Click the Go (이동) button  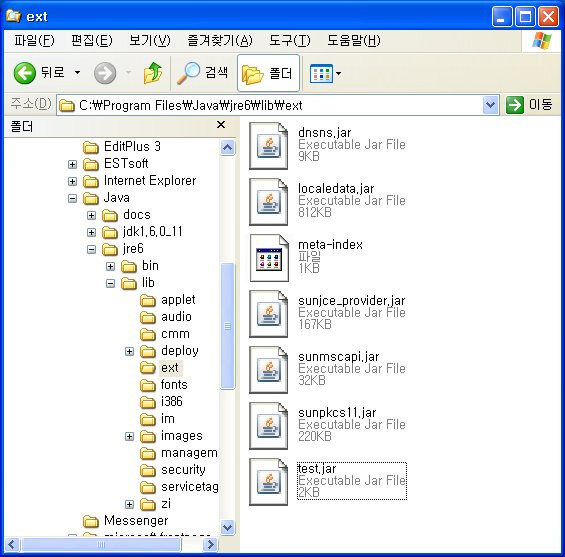click(529, 105)
